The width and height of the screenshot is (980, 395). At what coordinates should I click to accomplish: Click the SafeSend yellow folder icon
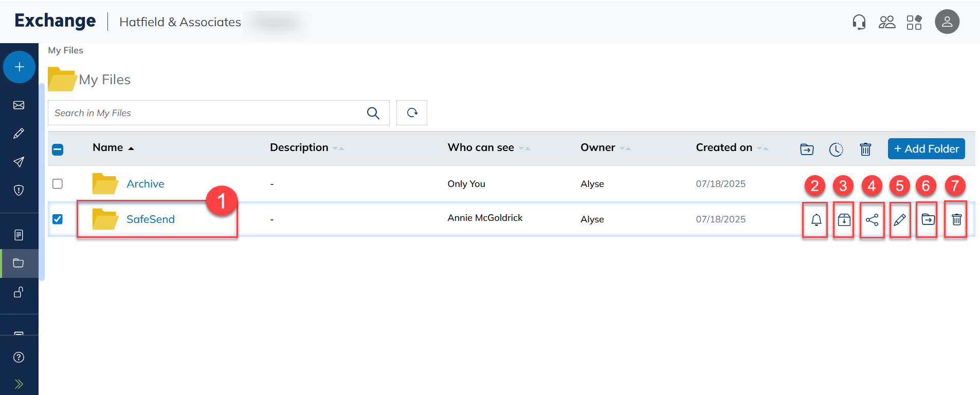105,219
